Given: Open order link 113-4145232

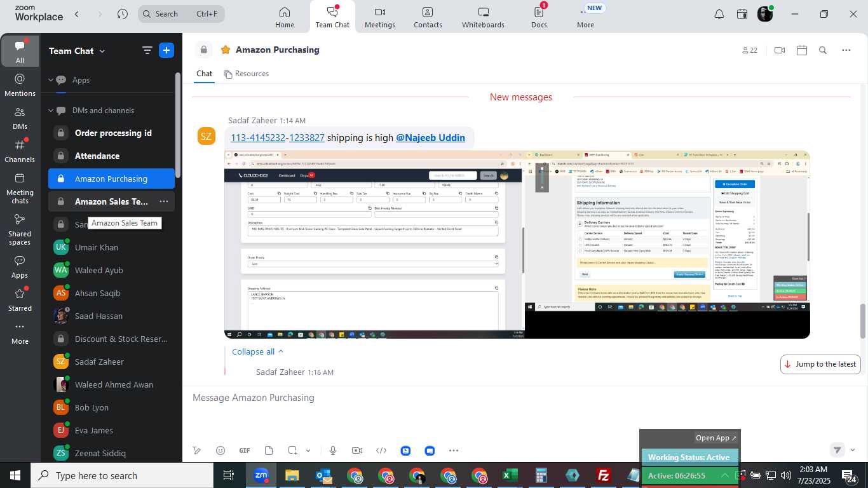Looking at the screenshot, I should click(258, 138).
